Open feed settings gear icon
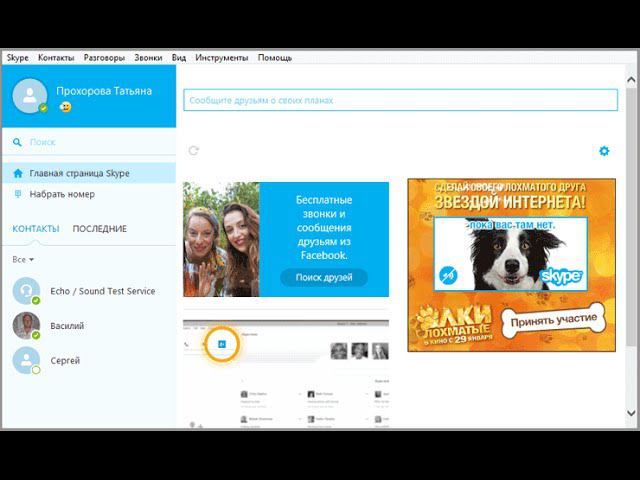The height and width of the screenshot is (480, 640). 604,151
